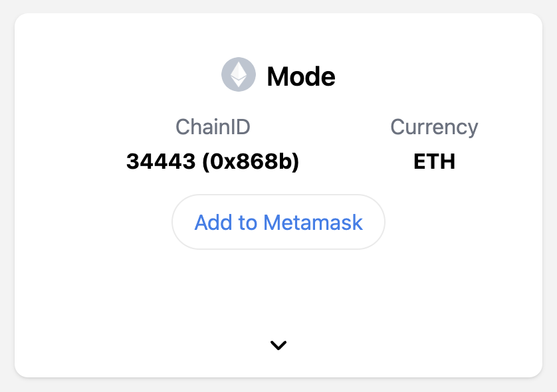The image size is (557, 392).
Task: Tap the Ethereum icon beside the network name
Action: 238,74
